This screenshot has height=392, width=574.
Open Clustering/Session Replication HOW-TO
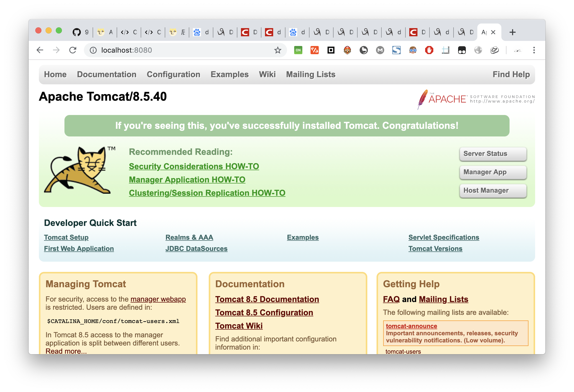coord(207,193)
